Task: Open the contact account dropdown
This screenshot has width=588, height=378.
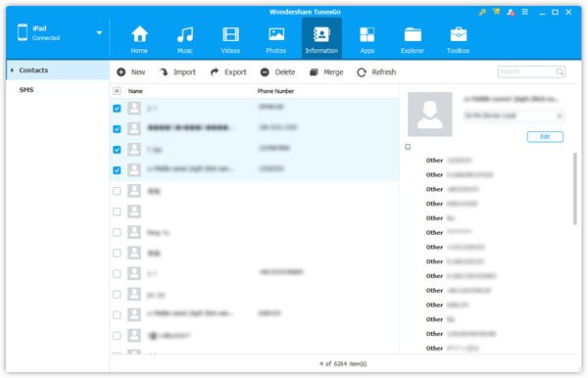Action: (x=514, y=116)
